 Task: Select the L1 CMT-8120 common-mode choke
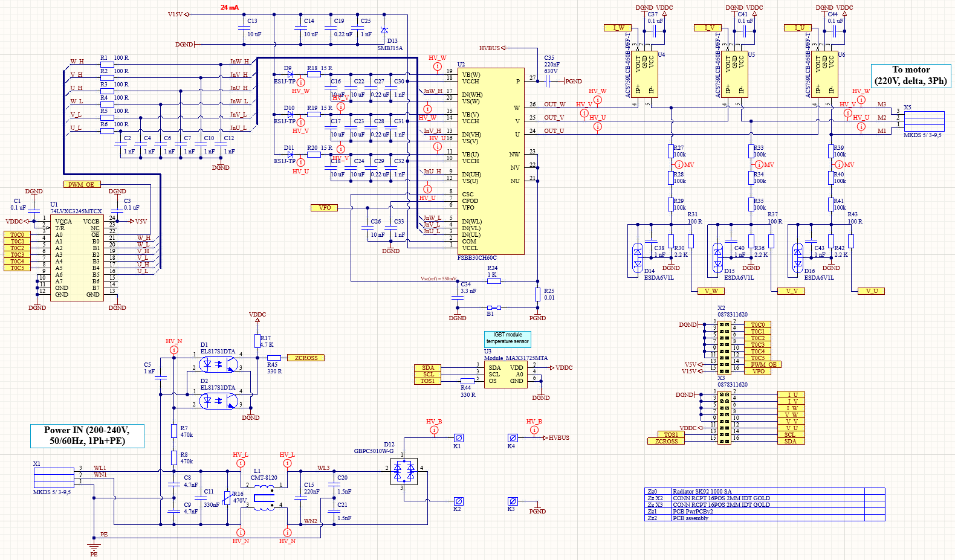[x=264, y=498]
